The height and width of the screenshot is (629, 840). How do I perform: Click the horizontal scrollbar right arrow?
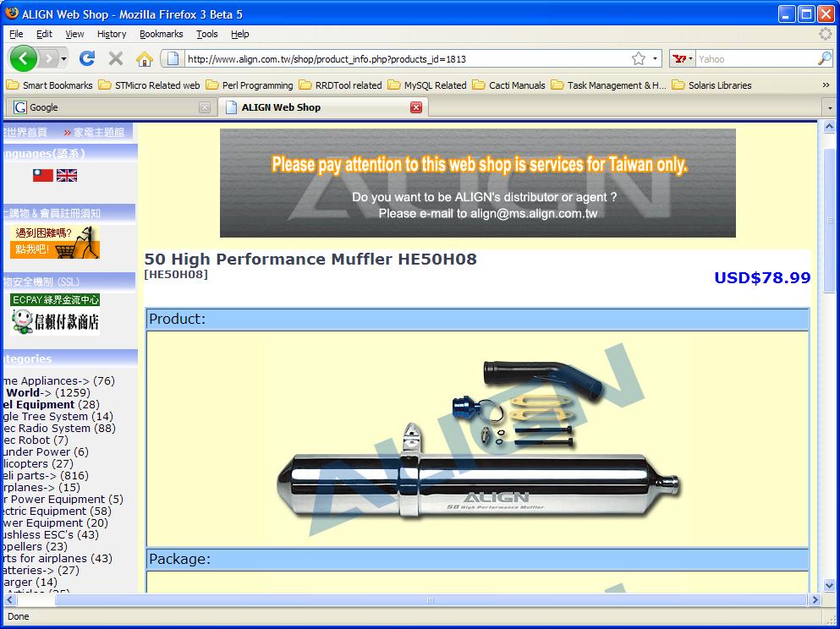[815, 599]
